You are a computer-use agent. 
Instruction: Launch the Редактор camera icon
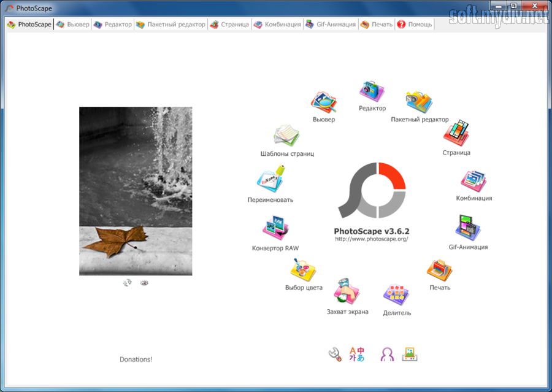click(372, 91)
